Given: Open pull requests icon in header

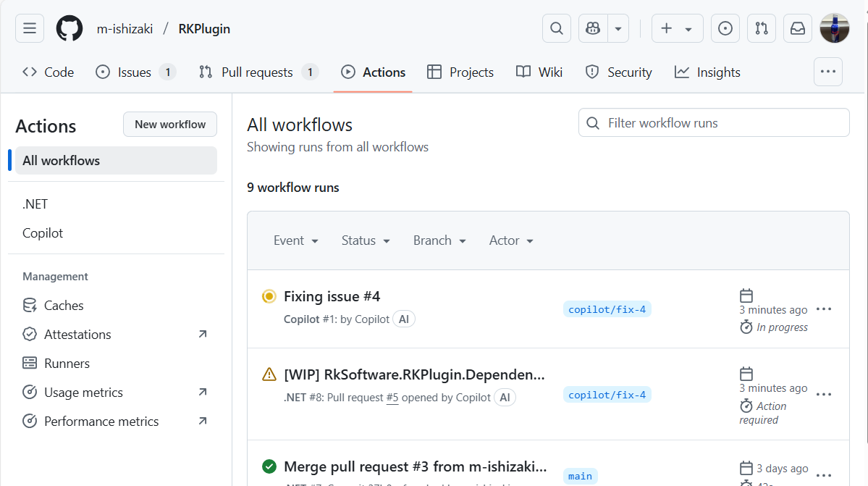Looking at the screenshot, I should click(x=761, y=28).
